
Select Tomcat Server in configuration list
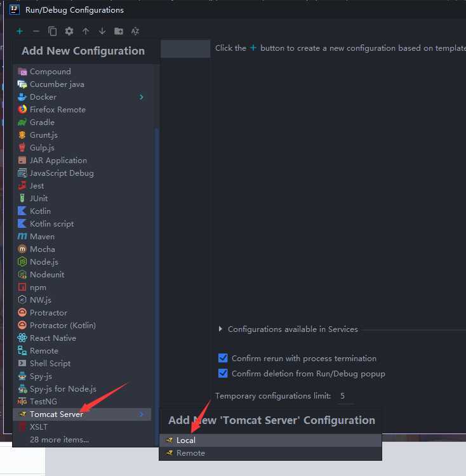pyautogui.click(x=82, y=414)
